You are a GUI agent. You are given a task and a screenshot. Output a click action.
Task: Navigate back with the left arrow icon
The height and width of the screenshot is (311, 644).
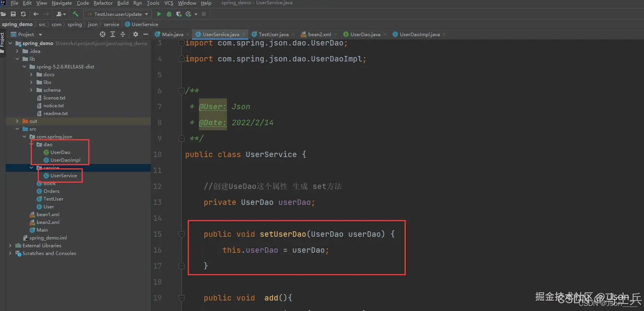pyautogui.click(x=36, y=14)
